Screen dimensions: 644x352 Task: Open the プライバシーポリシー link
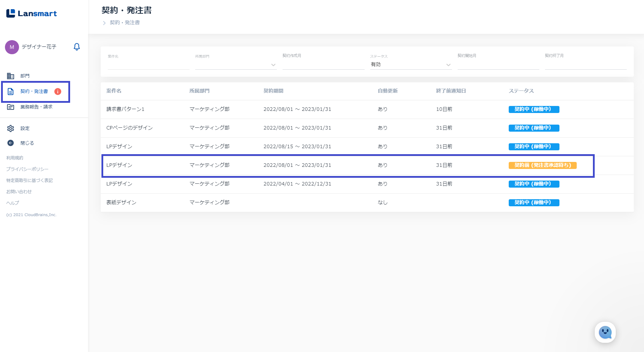coord(27,169)
